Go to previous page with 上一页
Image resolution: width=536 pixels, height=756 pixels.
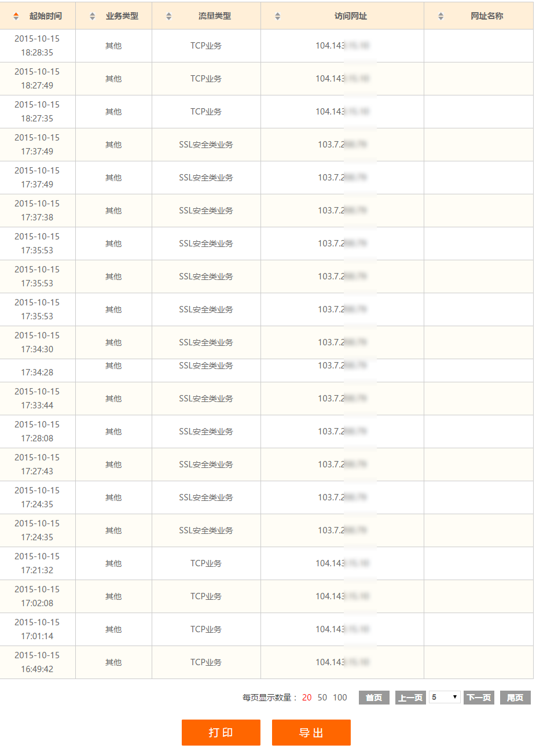[410, 698]
